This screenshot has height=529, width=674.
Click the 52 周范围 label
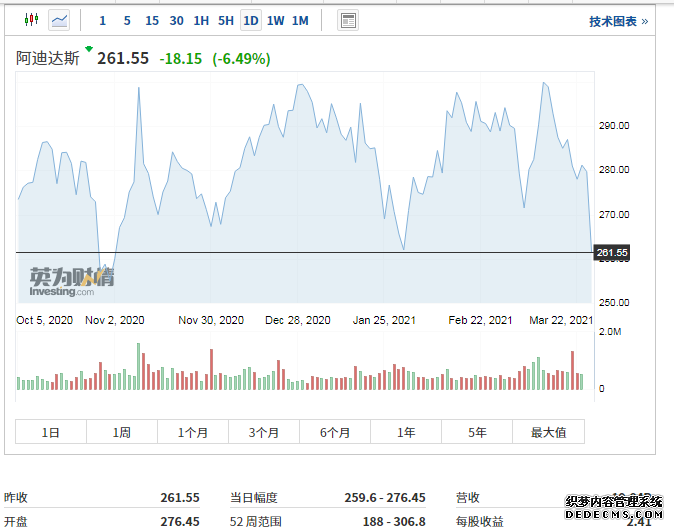click(255, 521)
